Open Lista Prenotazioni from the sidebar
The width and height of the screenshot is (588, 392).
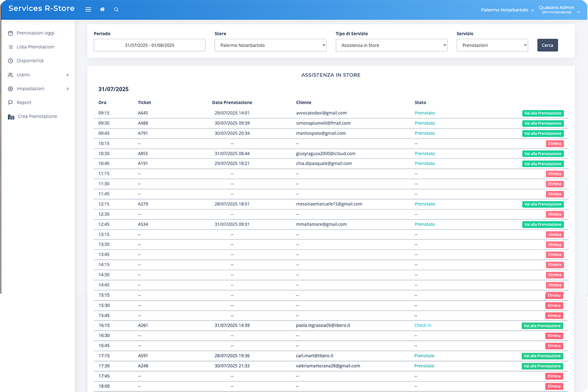[x=36, y=47]
